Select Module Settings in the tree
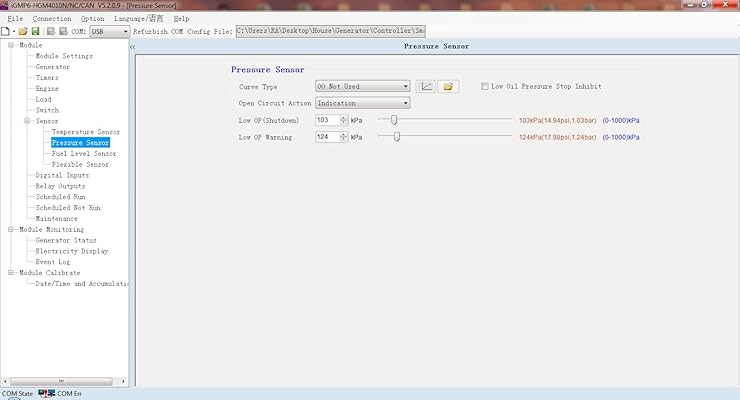Viewport: 740px width, 400px height. click(64, 56)
